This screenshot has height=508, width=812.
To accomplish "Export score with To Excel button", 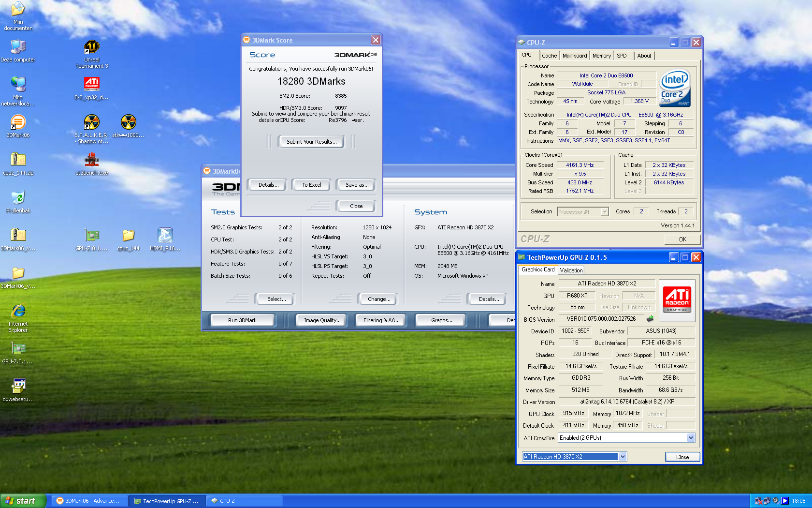I will [x=312, y=185].
